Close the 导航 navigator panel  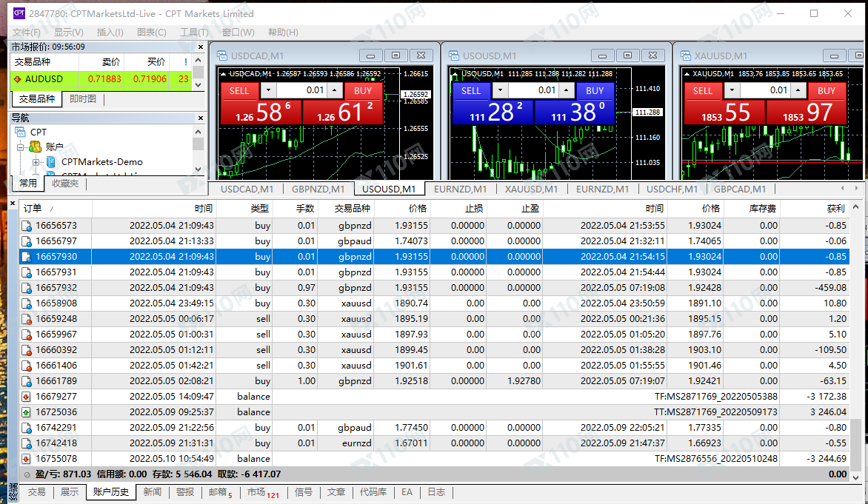[x=198, y=118]
